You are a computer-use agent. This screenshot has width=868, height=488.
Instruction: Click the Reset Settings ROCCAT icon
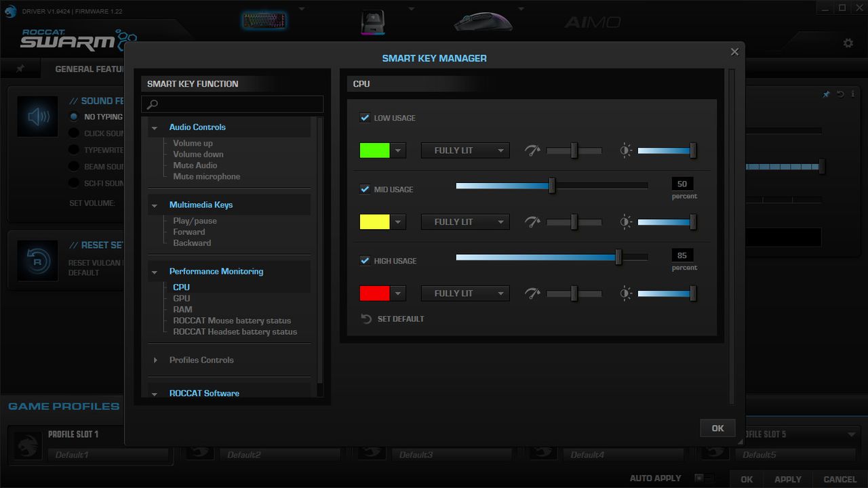(x=38, y=261)
